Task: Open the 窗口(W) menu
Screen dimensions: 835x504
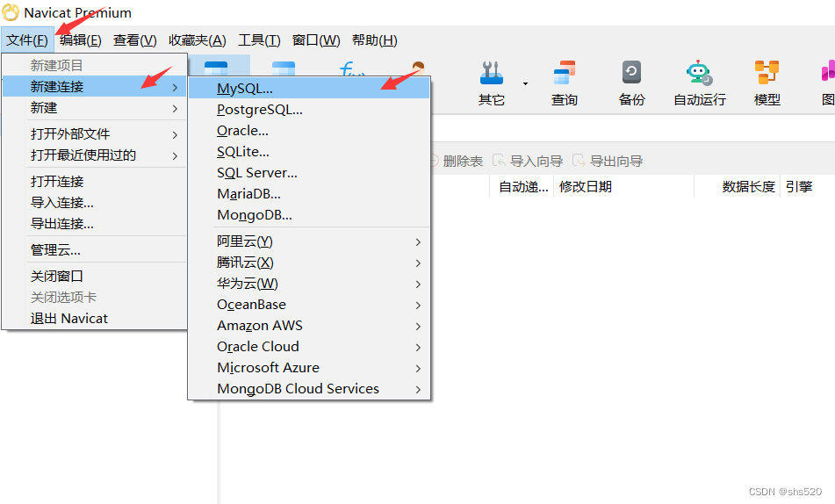Action: pyautogui.click(x=316, y=40)
